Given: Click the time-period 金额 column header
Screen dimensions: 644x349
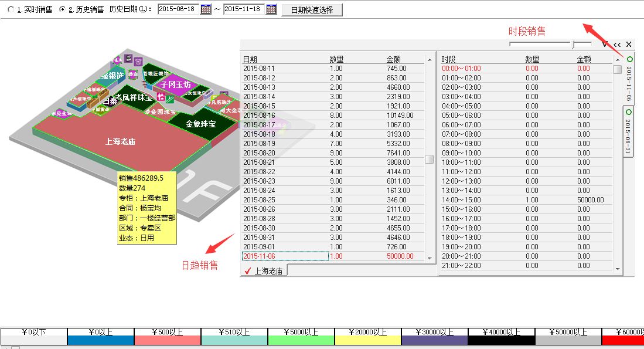Looking at the screenshot, I should (x=584, y=59).
